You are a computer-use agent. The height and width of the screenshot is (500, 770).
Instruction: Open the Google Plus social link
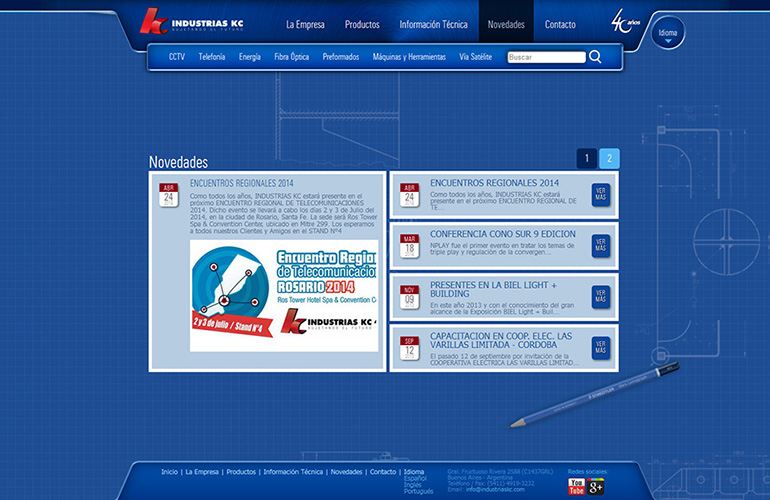point(596,486)
